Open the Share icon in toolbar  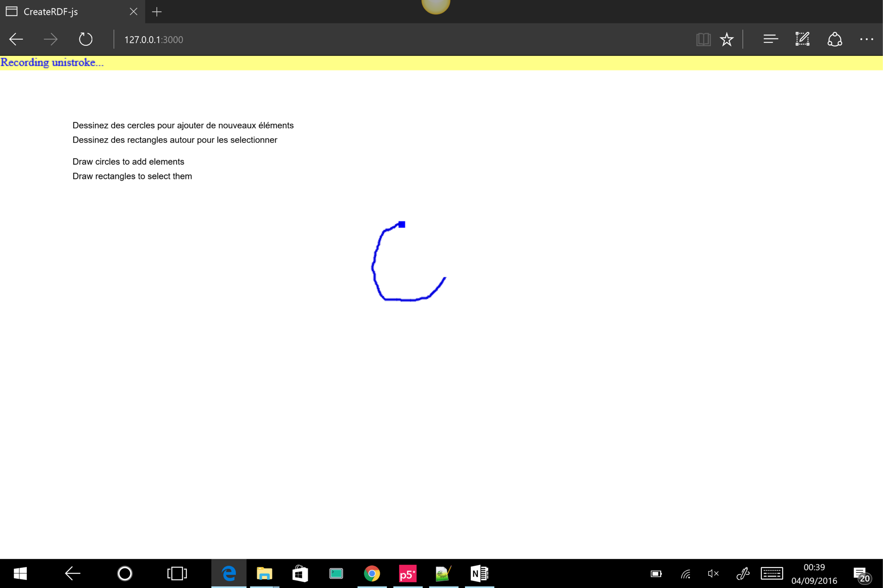(835, 39)
